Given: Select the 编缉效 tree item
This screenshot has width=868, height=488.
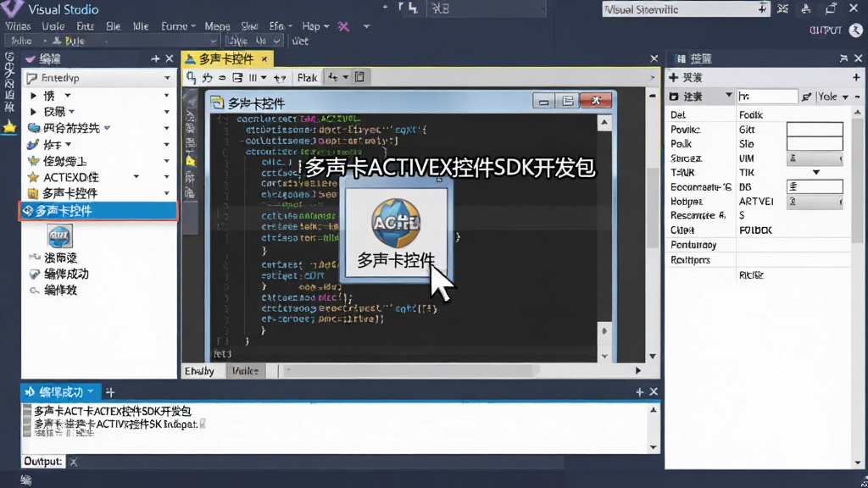Looking at the screenshot, I should tap(60, 290).
